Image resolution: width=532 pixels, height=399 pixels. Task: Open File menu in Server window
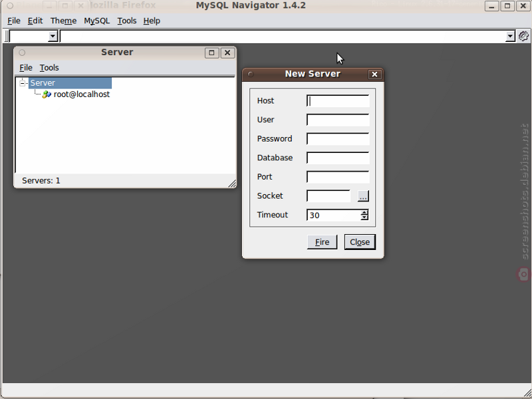tap(26, 68)
